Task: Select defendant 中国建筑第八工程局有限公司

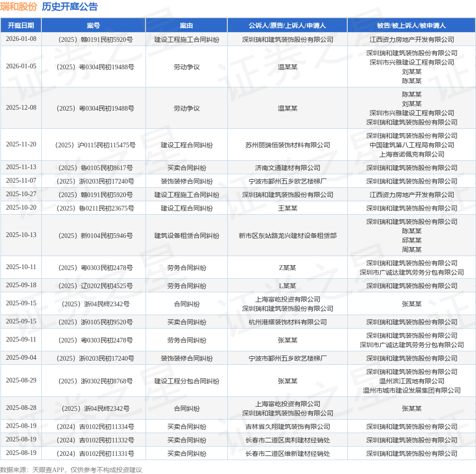Action: click(412, 145)
